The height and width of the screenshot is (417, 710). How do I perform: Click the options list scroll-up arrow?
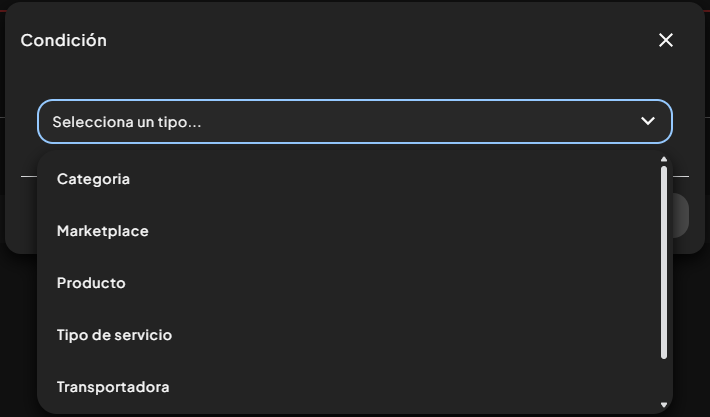point(664,159)
